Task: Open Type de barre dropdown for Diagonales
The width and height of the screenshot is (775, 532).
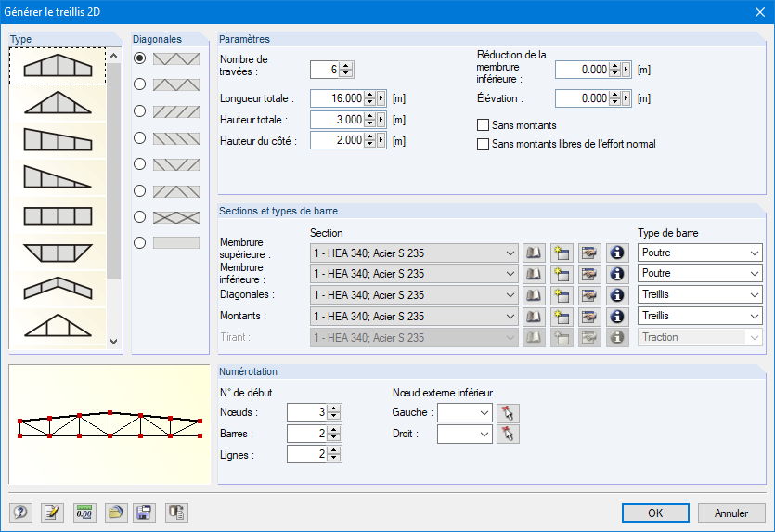Action: pos(755,295)
